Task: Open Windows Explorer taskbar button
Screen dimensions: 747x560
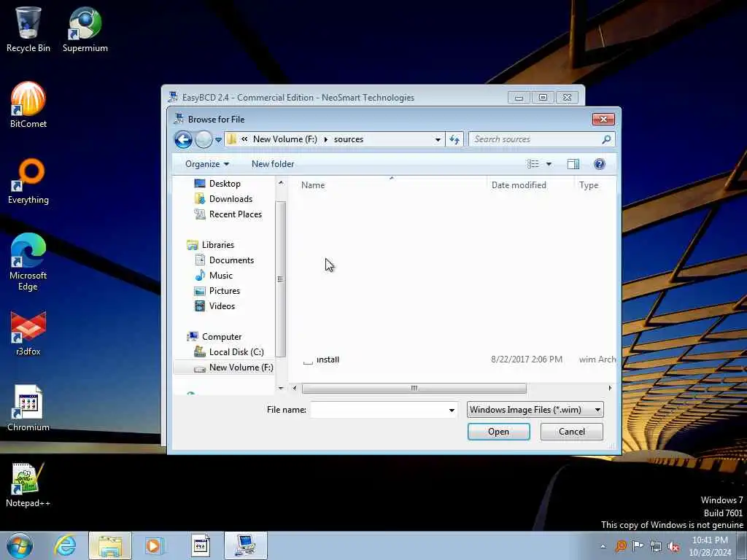Action: 110,545
